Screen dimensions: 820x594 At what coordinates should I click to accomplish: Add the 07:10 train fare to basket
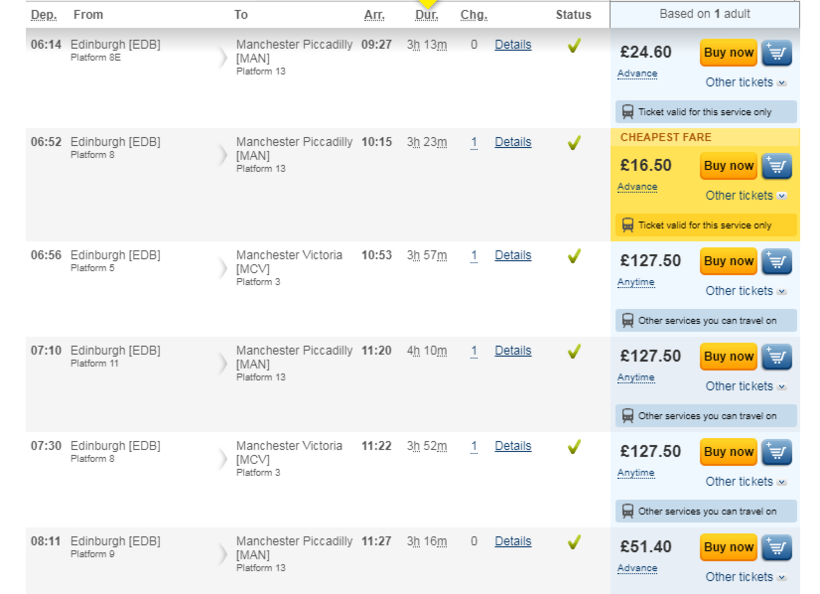(x=777, y=356)
